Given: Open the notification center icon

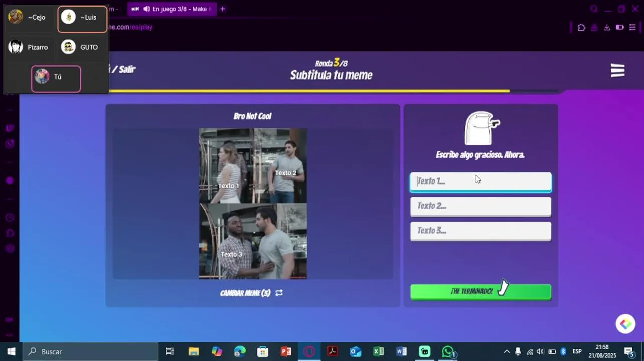Looking at the screenshot, I should 629,351.
